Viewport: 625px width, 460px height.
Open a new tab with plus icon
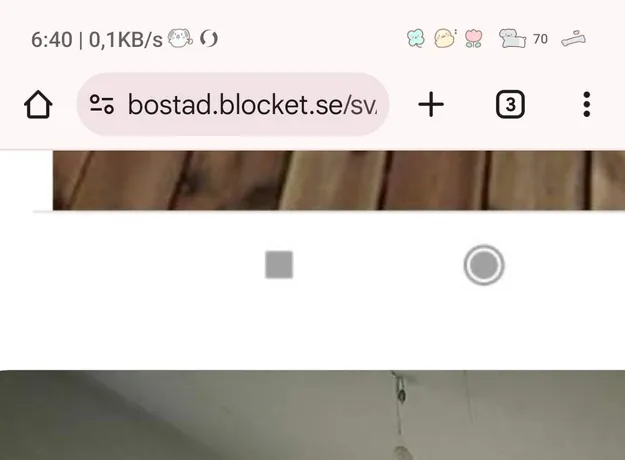tap(431, 104)
